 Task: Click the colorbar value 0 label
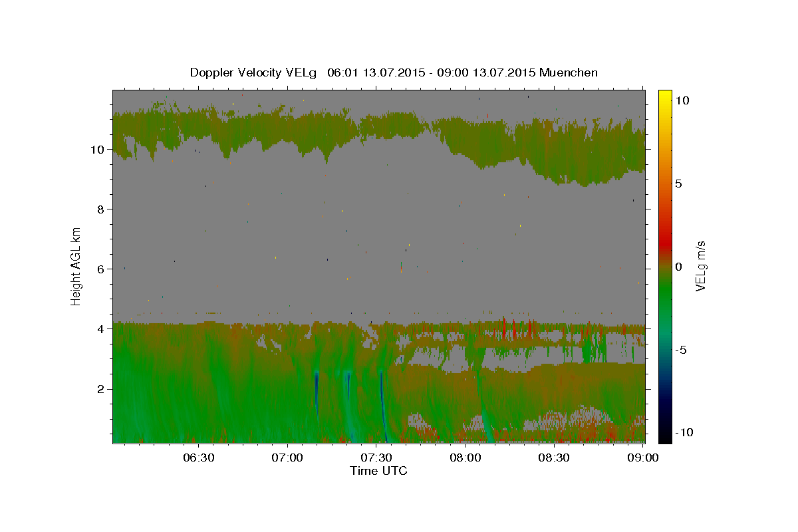(679, 267)
